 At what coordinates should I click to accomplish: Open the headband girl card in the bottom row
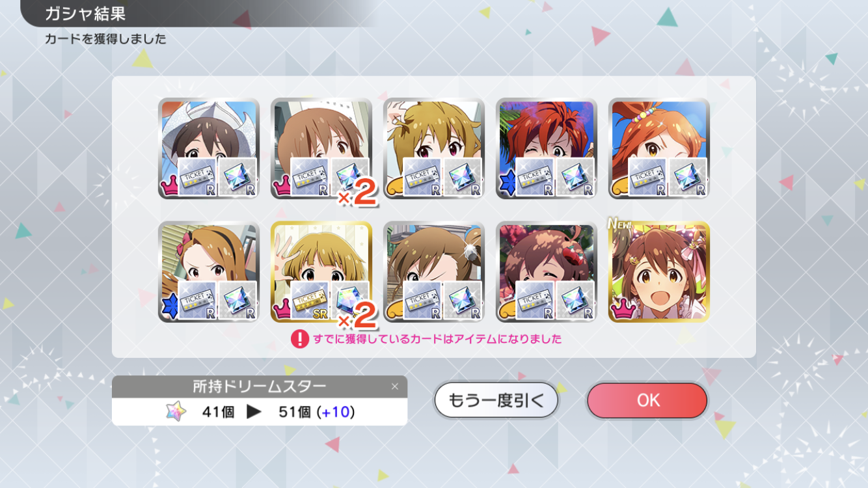tap(209, 271)
